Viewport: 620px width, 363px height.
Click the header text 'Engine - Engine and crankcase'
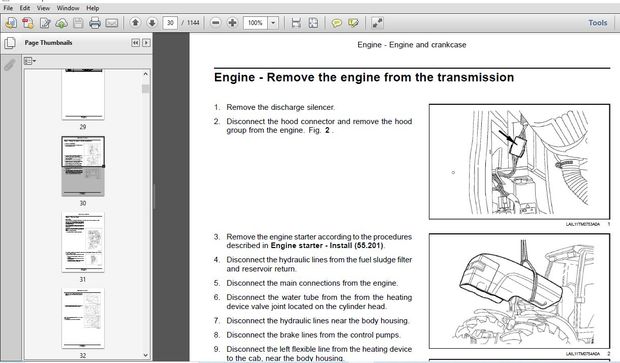tap(412, 45)
